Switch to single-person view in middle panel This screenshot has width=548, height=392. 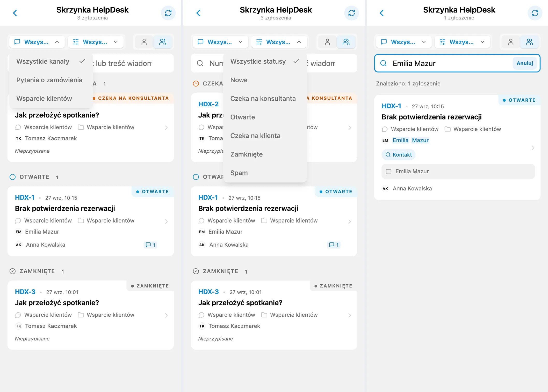pyautogui.click(x=327, y=42)
